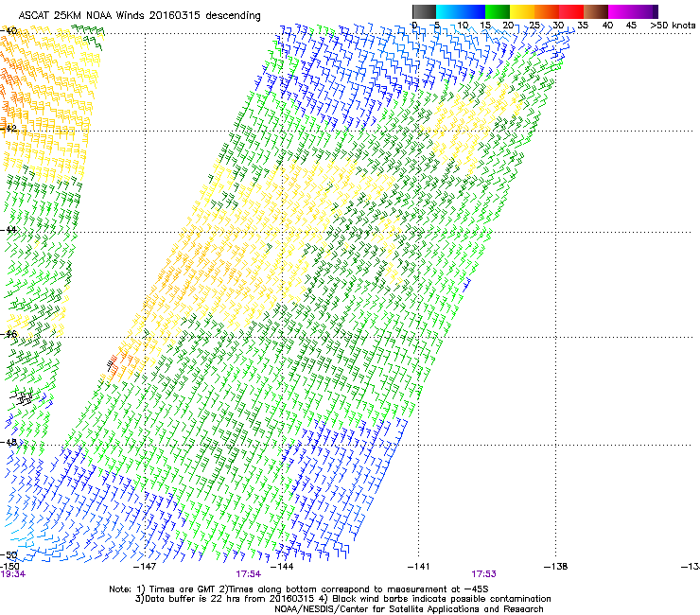Click the '17:53' swath time label
The width and height of the screenshot is (700, 615).
[x=484, y=574]
